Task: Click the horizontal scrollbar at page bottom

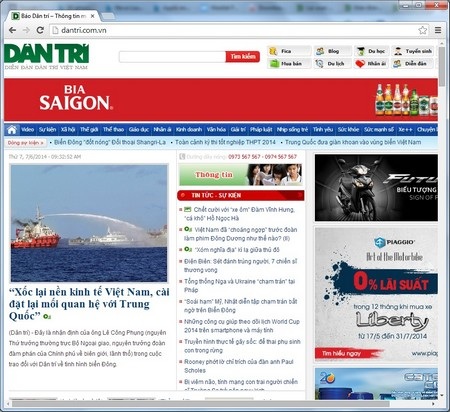Action: [200, 404]
